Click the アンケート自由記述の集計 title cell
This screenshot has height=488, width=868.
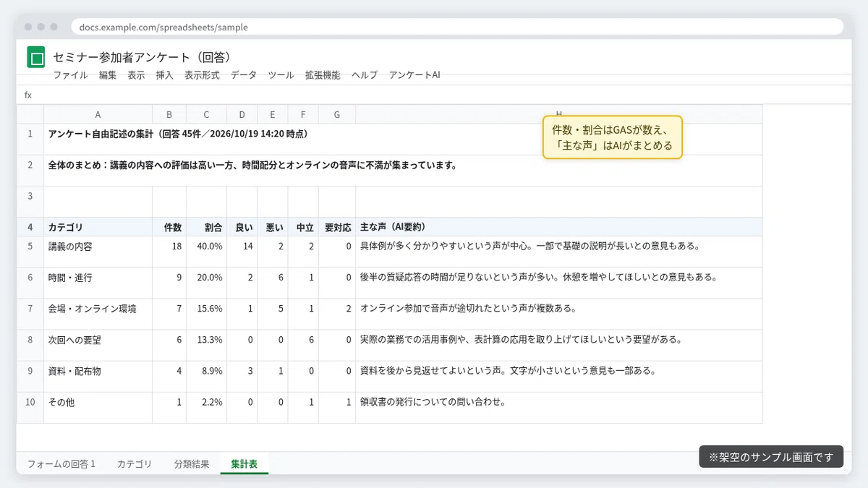tap(403, 139)
